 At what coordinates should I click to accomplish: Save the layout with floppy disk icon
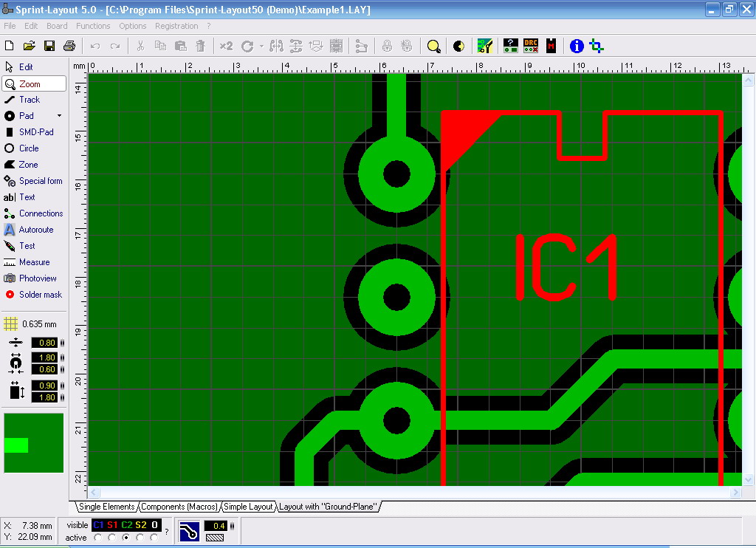pyautogui.click(x=49, y=46)
